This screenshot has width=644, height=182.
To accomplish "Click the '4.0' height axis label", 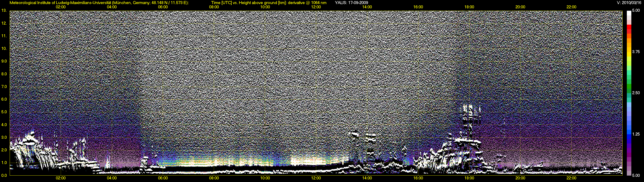I will [x=4, y=125].
